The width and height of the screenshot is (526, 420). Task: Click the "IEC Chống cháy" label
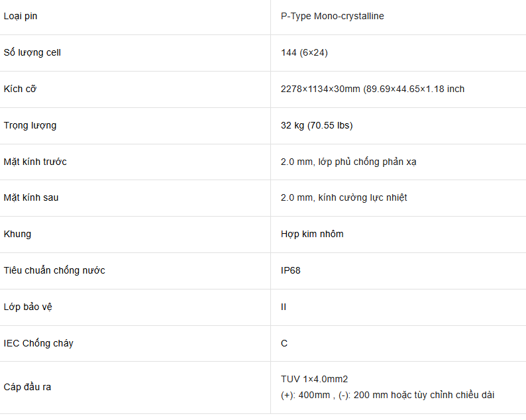(38, 343)
